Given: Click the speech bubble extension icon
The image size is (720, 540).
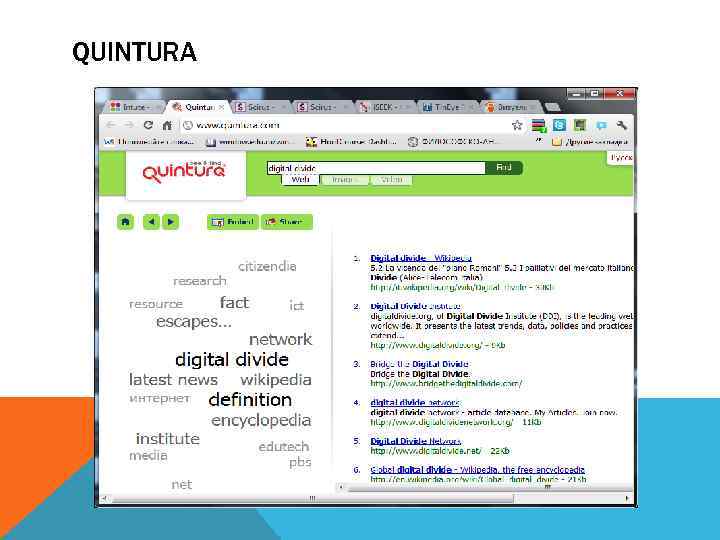Looking at the screenshot, I should pyautogui.click(x=601, y=125).
